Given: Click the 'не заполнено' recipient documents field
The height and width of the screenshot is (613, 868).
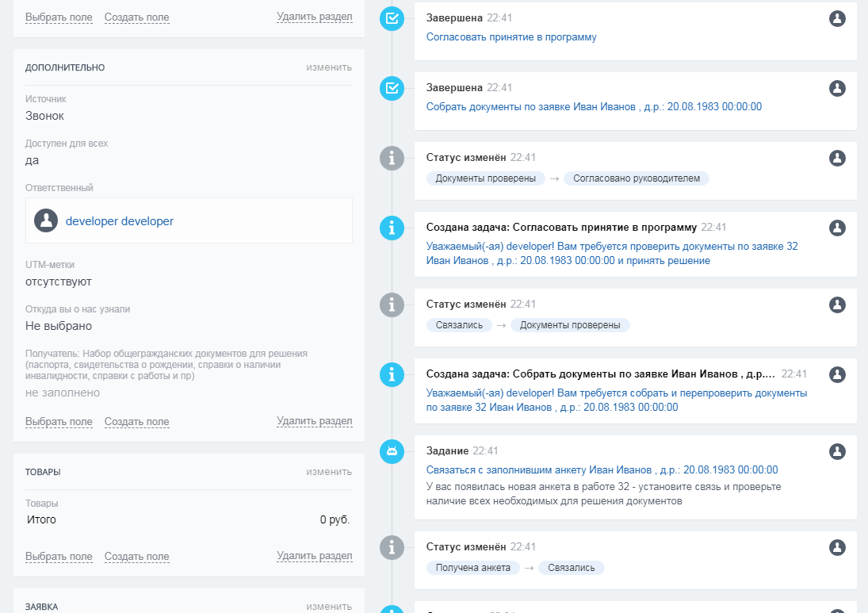Looking at the screenshot, I should [63, 393].
